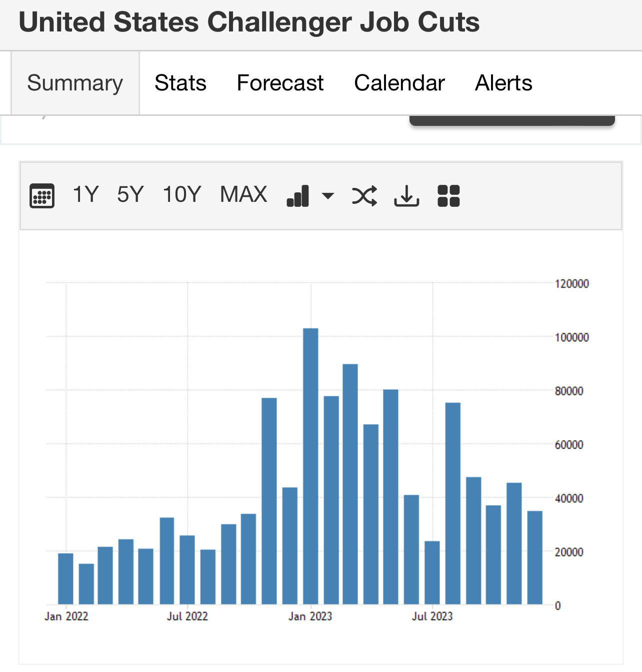Select the bar chart type icon

coord(298,195)
